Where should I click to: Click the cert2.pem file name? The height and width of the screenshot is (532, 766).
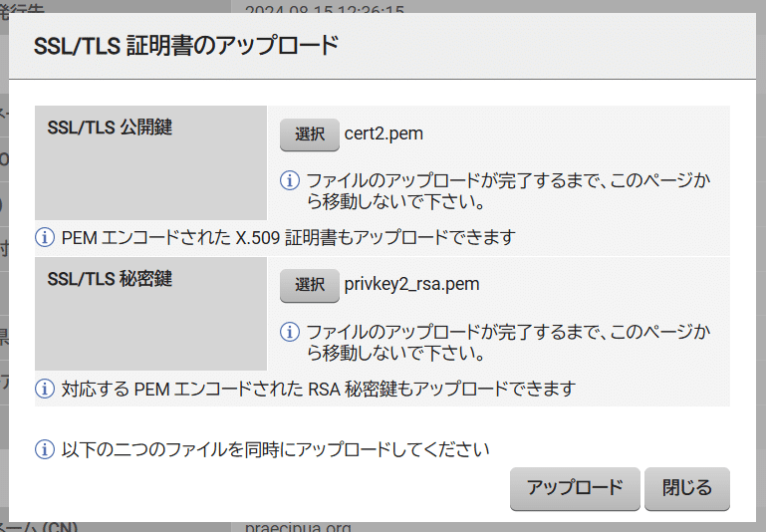383,133
